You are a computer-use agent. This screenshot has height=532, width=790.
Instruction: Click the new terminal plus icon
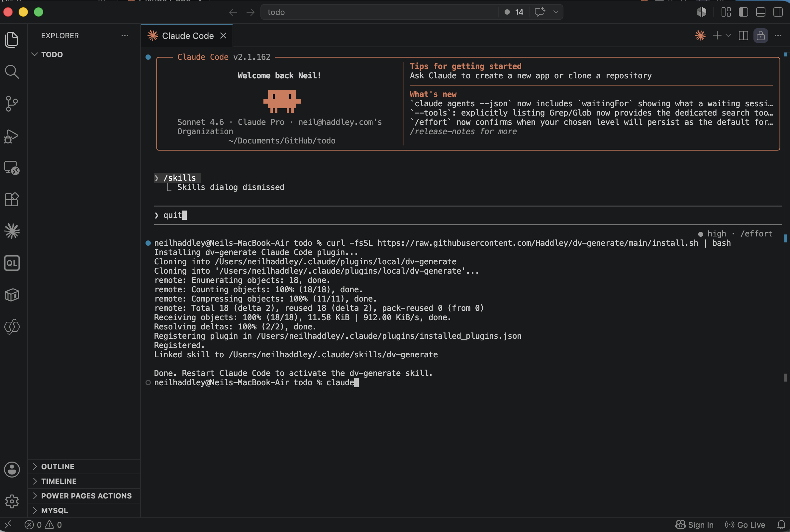click(x=717, y=36)
